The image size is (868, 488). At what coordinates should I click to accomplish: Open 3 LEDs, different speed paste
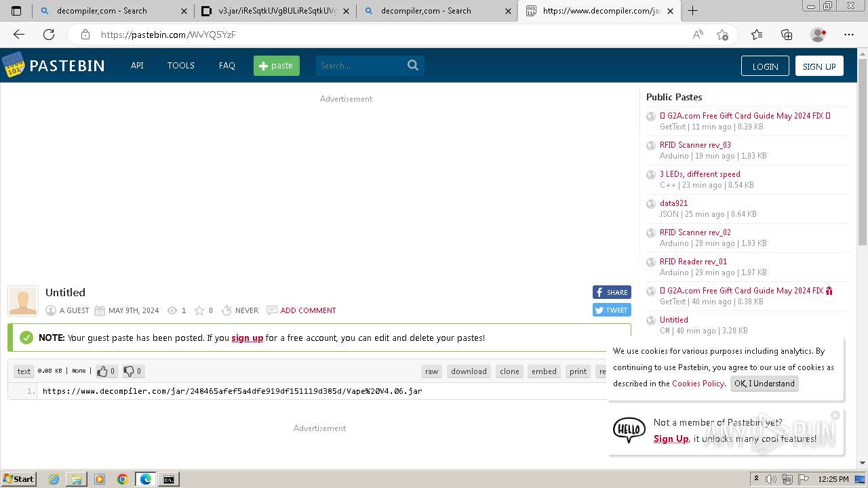pyautogui.click(x=700, y=174)
